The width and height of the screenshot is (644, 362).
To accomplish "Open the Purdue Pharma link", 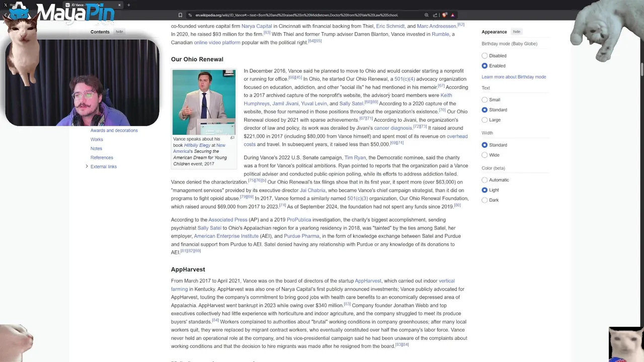I will tap(301, 236).
